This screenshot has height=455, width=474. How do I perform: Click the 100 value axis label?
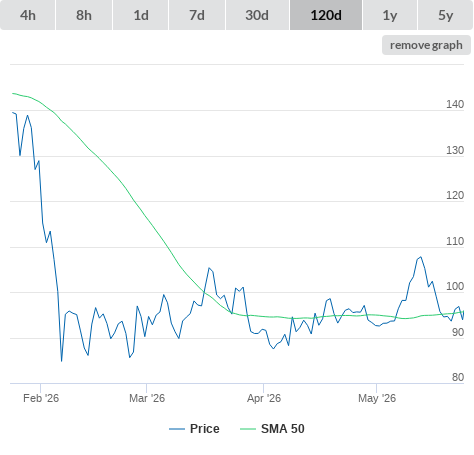pyautogui.click(x=455, y=286)
